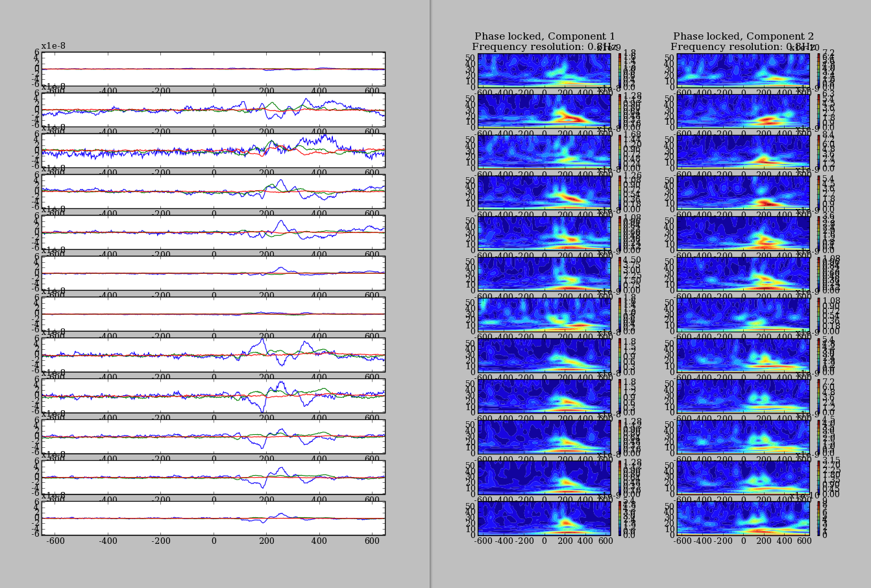Click the third waveform plot from the top
The image size is (871, 588).
(214, 151)
